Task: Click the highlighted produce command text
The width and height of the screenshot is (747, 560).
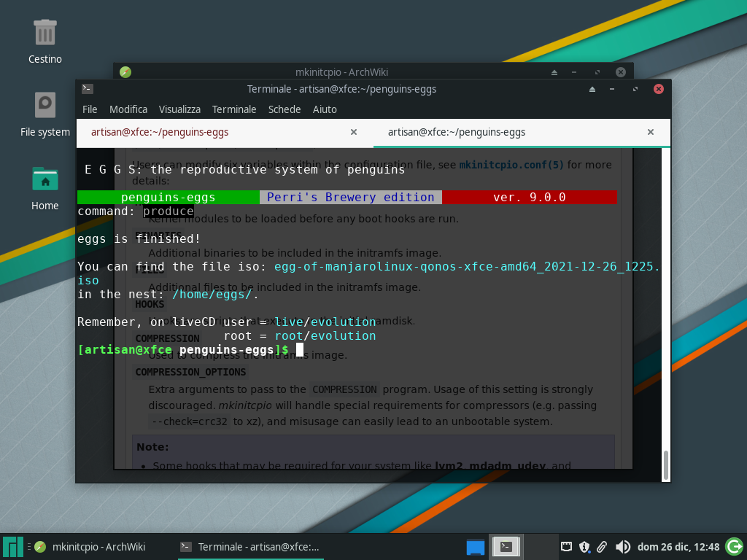Action: pos(169,211)
